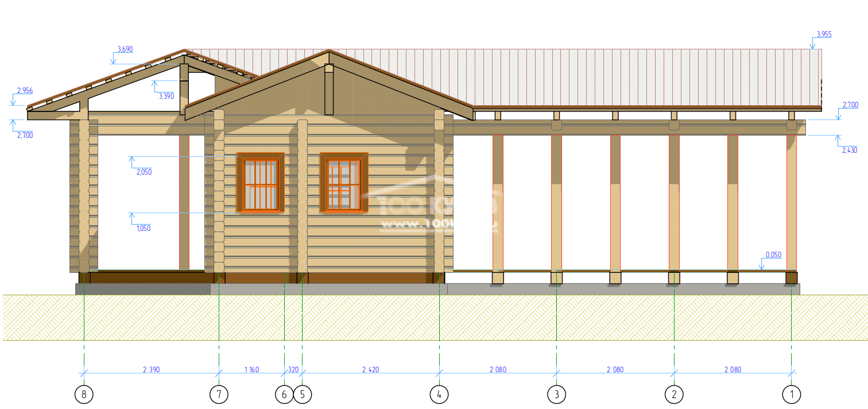
Task: Select grid axis marker 7
Action: tap(219, 395)
